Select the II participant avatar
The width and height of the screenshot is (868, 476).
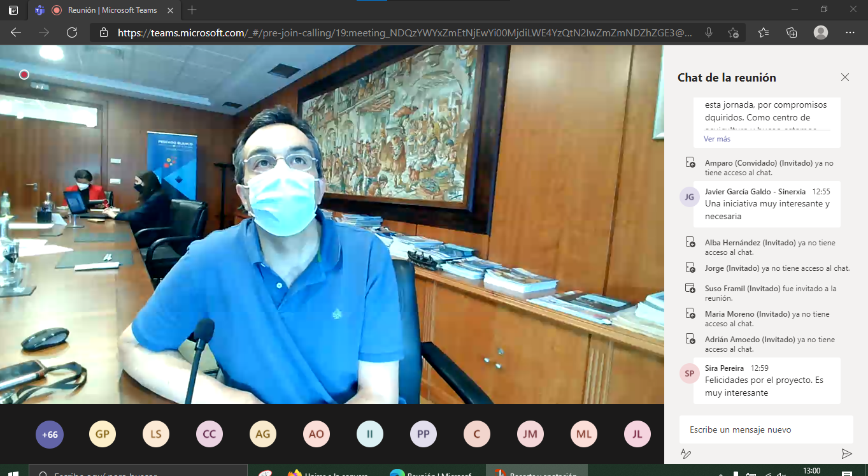[x=370, y=435]
